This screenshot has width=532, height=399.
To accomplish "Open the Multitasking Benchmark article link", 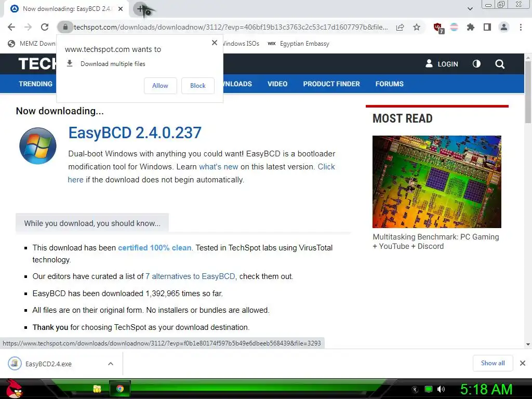I will click(x=436, y=242).
